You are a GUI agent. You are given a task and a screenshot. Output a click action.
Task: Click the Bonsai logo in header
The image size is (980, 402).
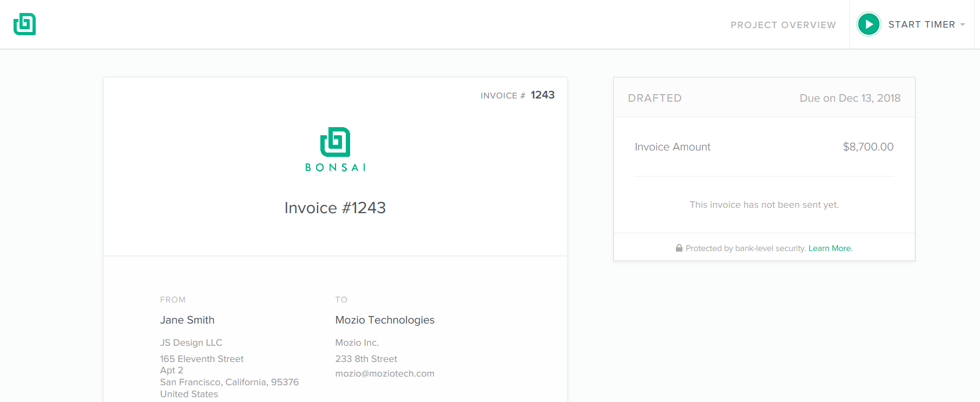pyautogui.click(x=24, y=24)
